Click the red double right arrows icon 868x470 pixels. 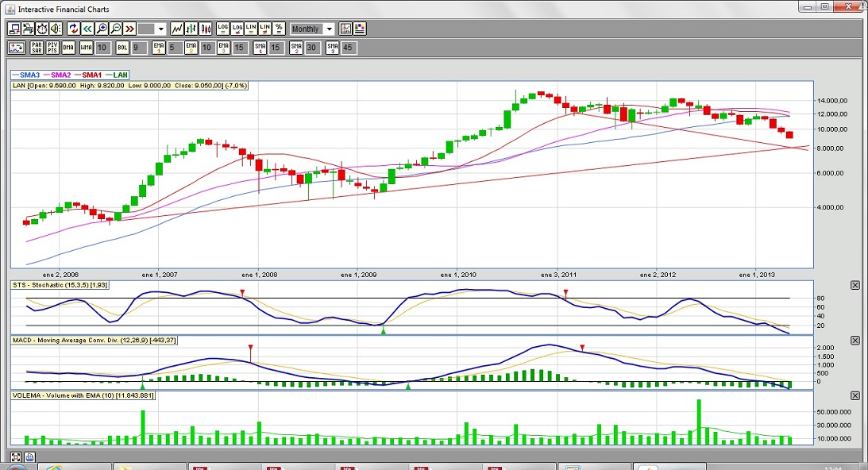click(x=129, y=29)
